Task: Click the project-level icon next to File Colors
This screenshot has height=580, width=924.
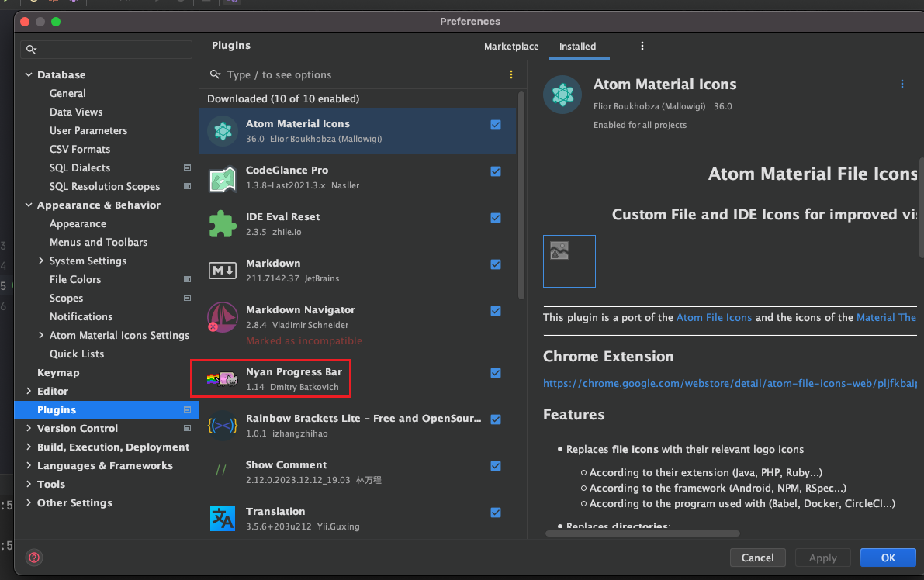Action: click(x=188, y=279)
